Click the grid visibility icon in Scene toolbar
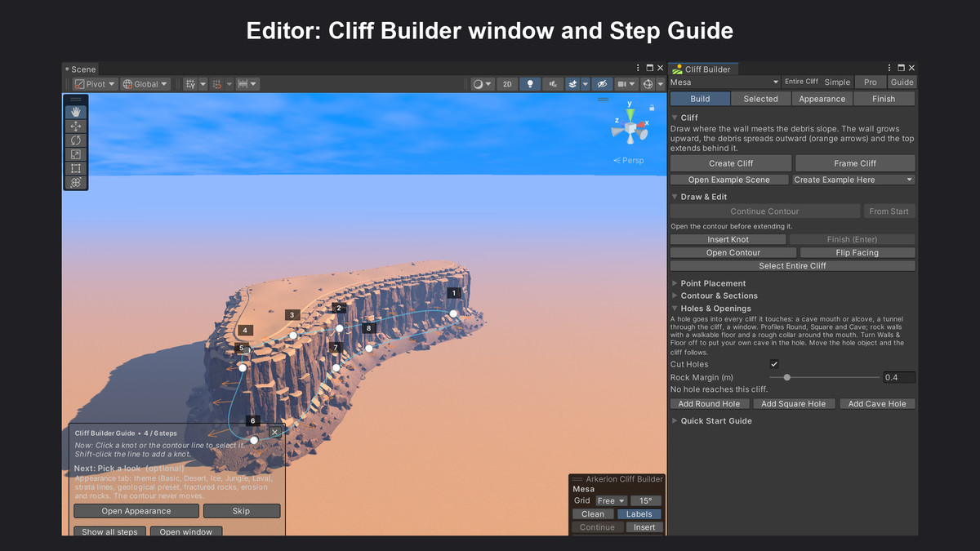This screenshot has width=980, height=551. click(x=190, y=84)
